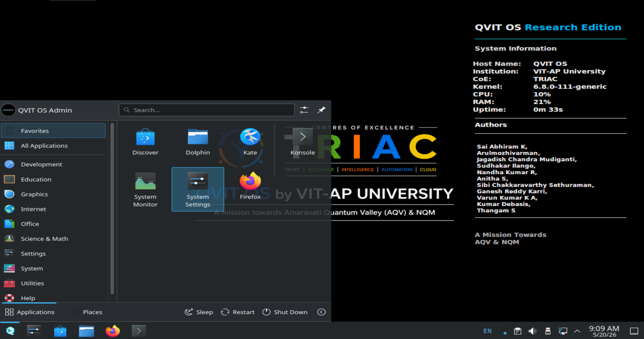
Task: Select Favorites category
Action: (53, 131)
